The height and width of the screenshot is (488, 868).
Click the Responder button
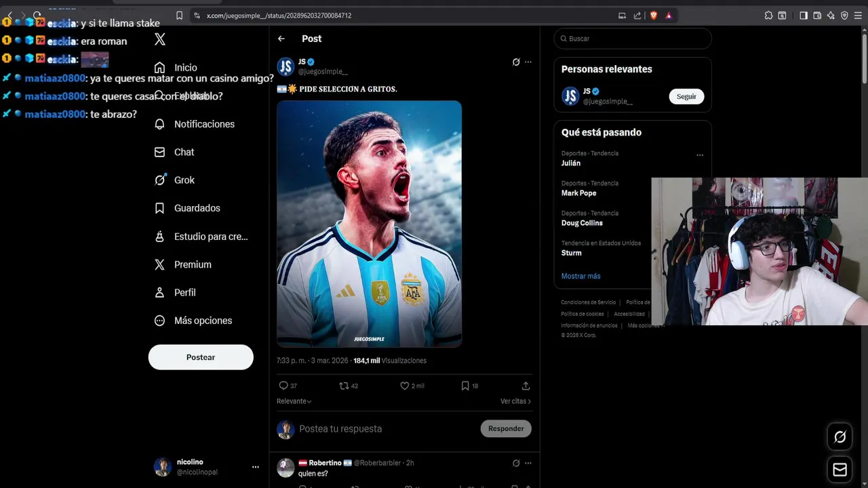506,428
